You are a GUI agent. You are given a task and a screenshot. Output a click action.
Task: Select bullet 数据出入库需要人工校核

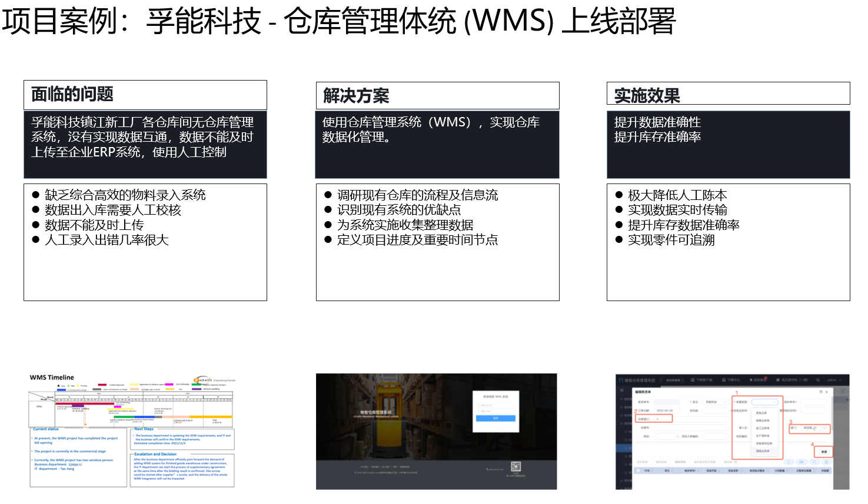coord(107,210)
